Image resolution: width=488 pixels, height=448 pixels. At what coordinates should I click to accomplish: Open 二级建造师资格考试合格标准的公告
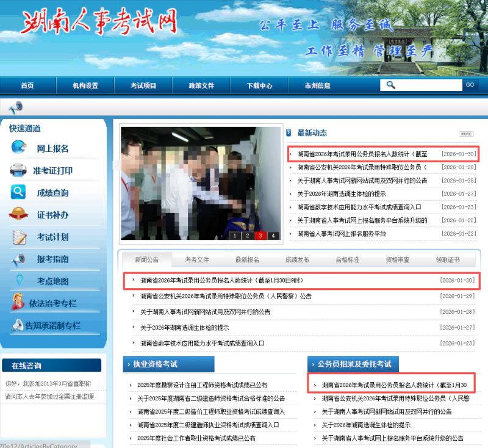211,398
